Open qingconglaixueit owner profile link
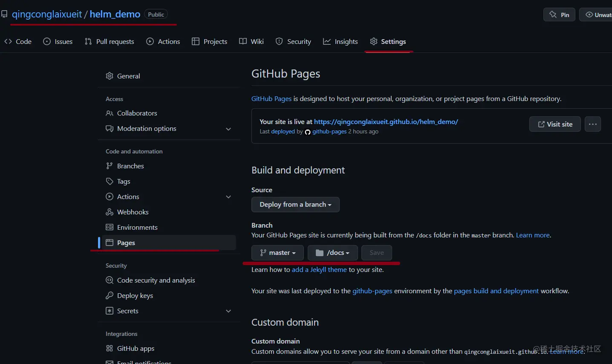The image size is (612, 364). 47,14
